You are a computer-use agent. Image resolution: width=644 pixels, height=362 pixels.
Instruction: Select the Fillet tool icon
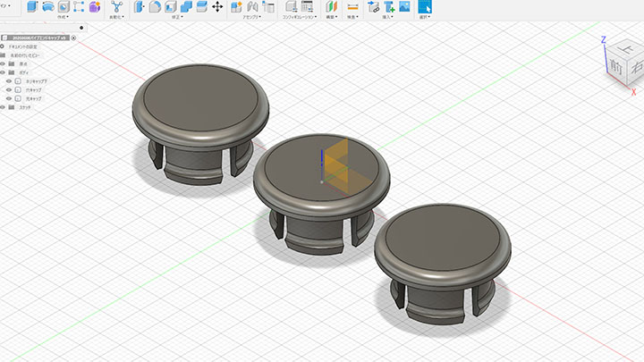tap(155, 6)
